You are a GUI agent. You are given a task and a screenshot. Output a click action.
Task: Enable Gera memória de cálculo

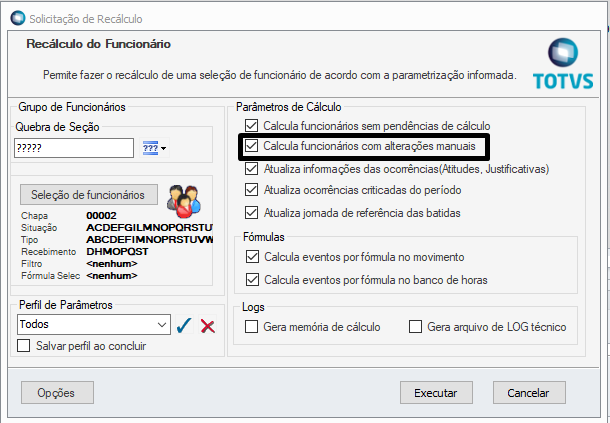coord(251,326)
